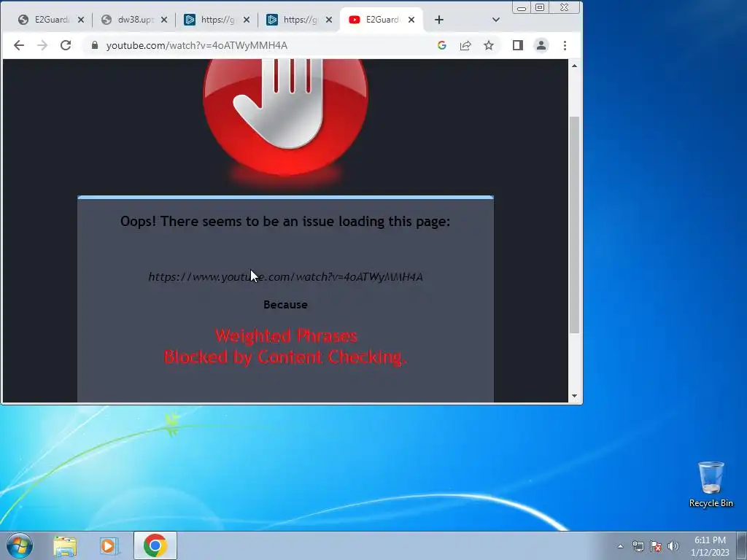Open the Action Center flag icon

(656, 546)
